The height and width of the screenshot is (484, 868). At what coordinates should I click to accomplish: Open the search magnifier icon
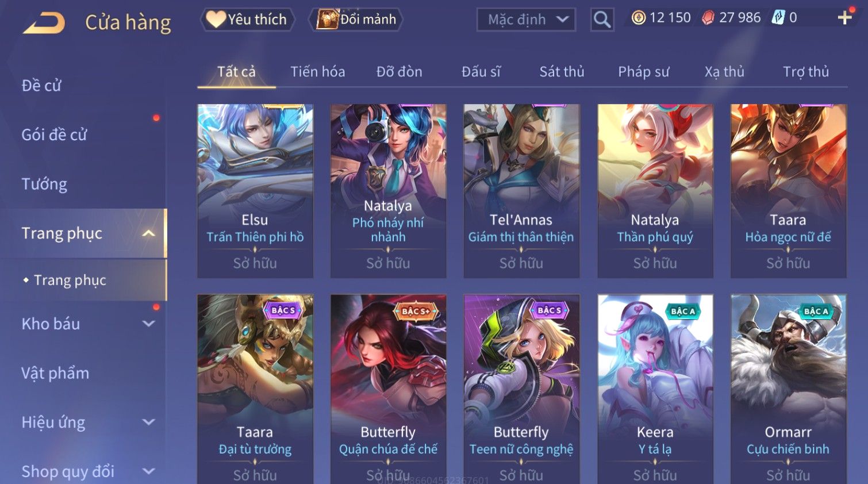coord(602,20)
